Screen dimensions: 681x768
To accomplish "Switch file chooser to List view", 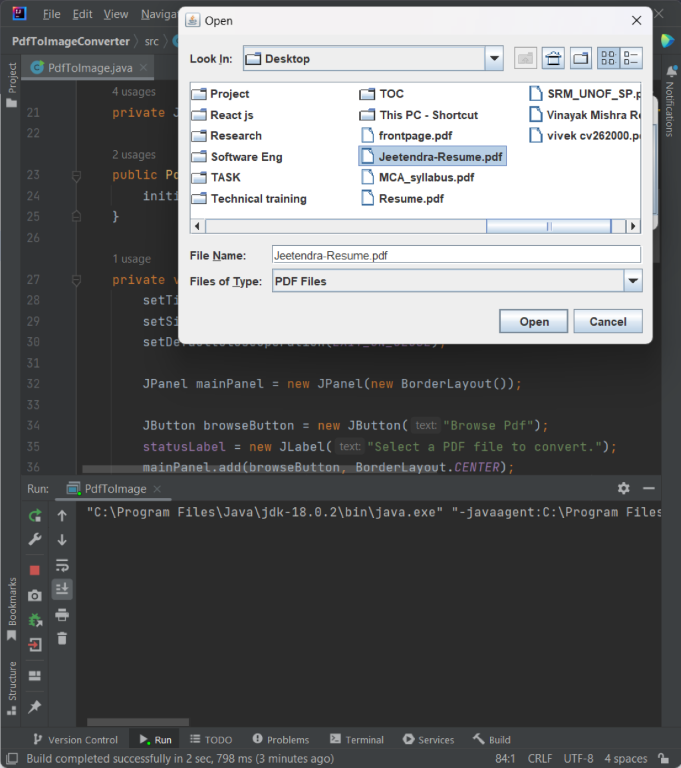I will (x=608, y=59).
